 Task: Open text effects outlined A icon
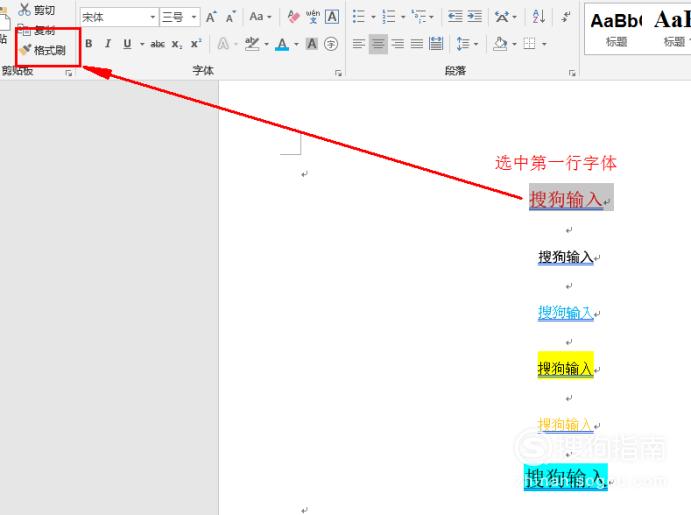pyautogui.click(x=223, y=44)
